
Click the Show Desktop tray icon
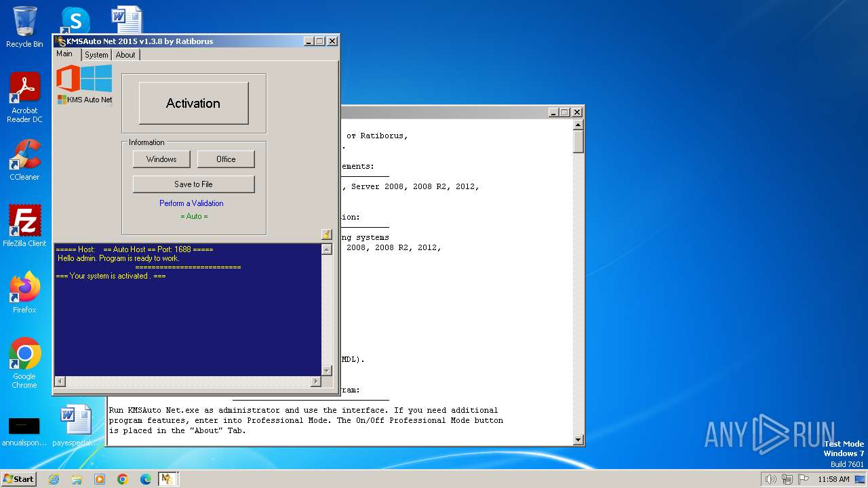[860, 479]
